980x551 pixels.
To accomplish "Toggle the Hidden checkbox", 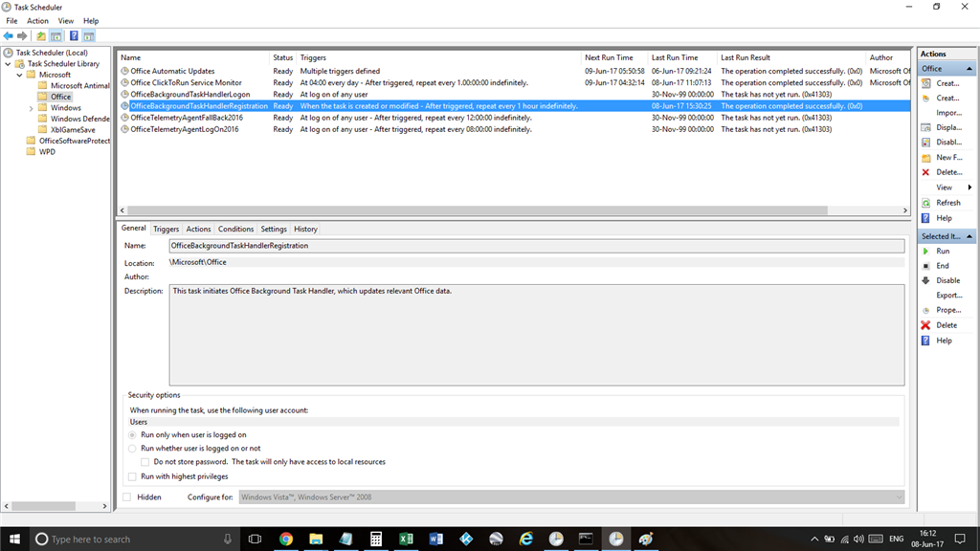I will (127, 497).
